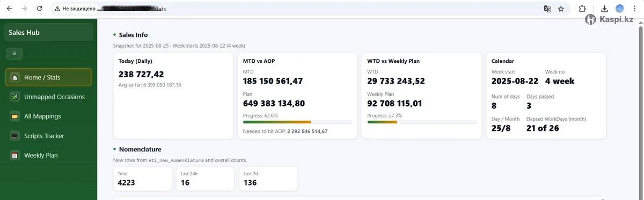This screenshot has height=200, width=644.
Task: Click the Last 24h nomenclature card
Action: tap(205, 179)
